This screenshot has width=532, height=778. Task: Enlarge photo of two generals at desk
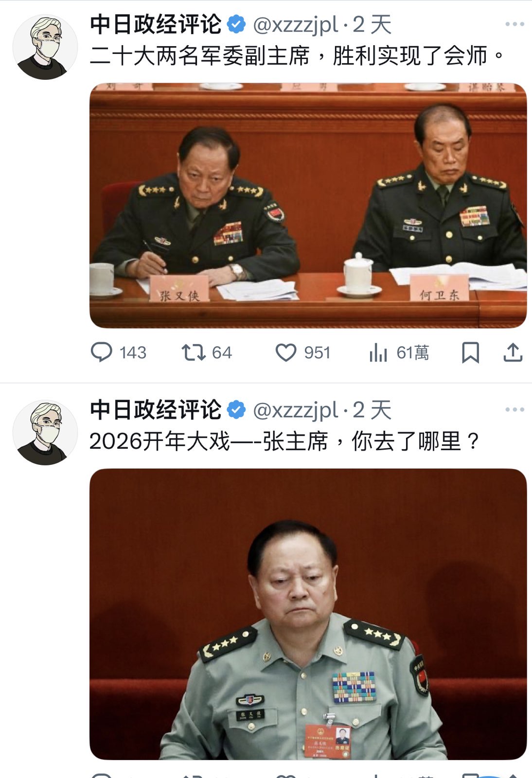(x=308, y=205)
